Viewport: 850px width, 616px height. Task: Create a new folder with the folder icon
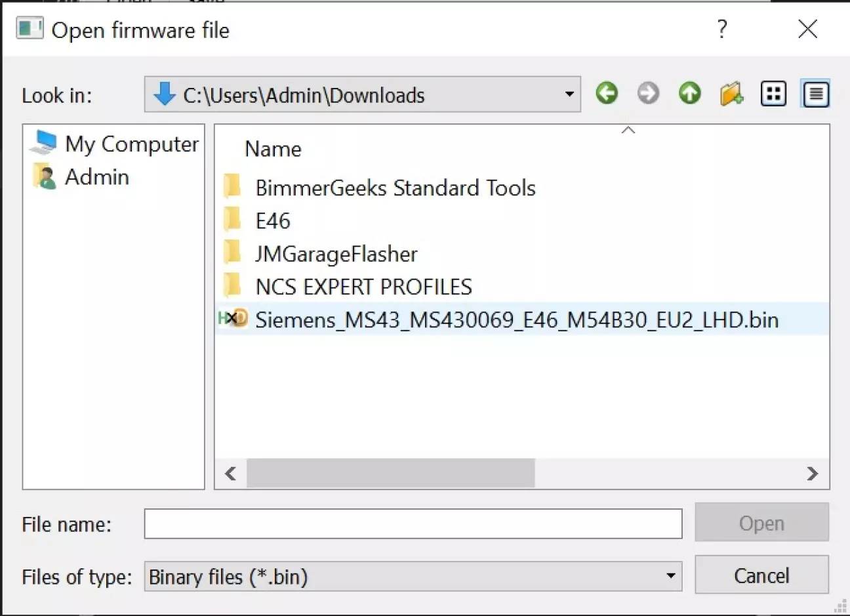tap(731, 94)
